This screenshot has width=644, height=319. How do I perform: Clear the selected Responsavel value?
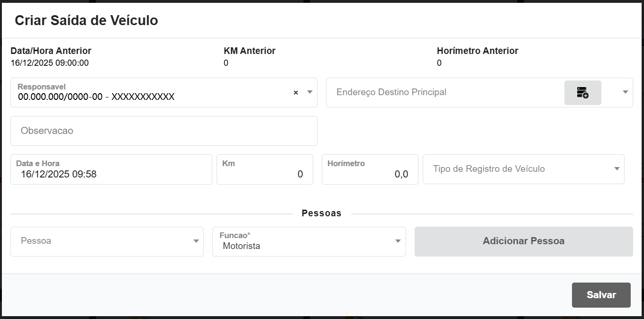(x=296, y=93)
